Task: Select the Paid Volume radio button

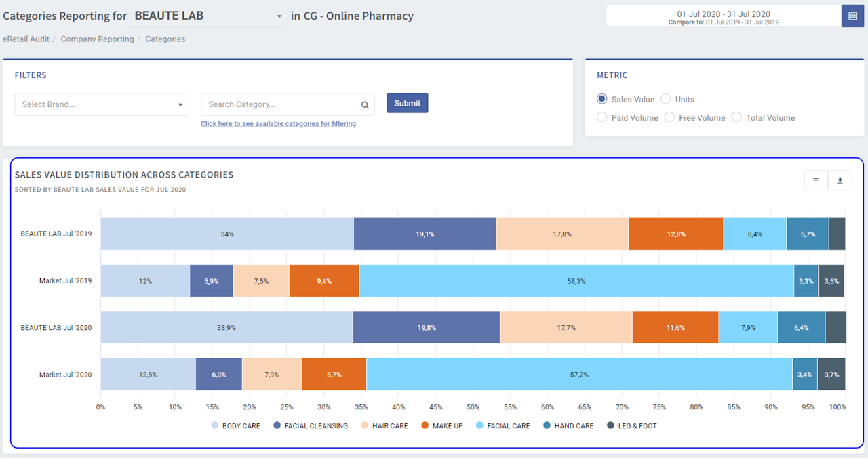Action: tap(602, 117)
